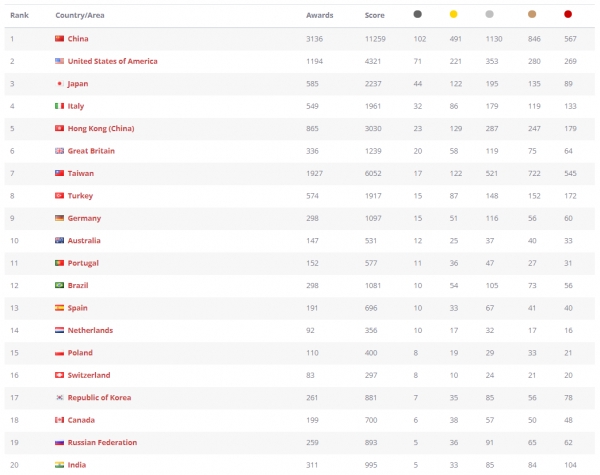Click the Japan flag icon
600x475 pixels.
59,83
